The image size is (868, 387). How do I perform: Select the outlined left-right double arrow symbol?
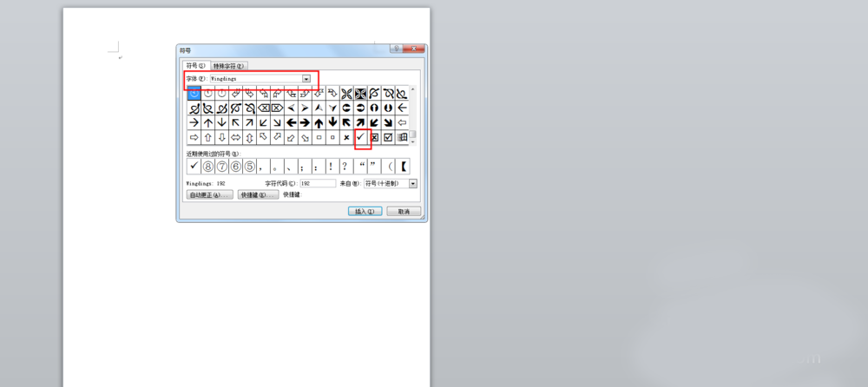point(236,137)
